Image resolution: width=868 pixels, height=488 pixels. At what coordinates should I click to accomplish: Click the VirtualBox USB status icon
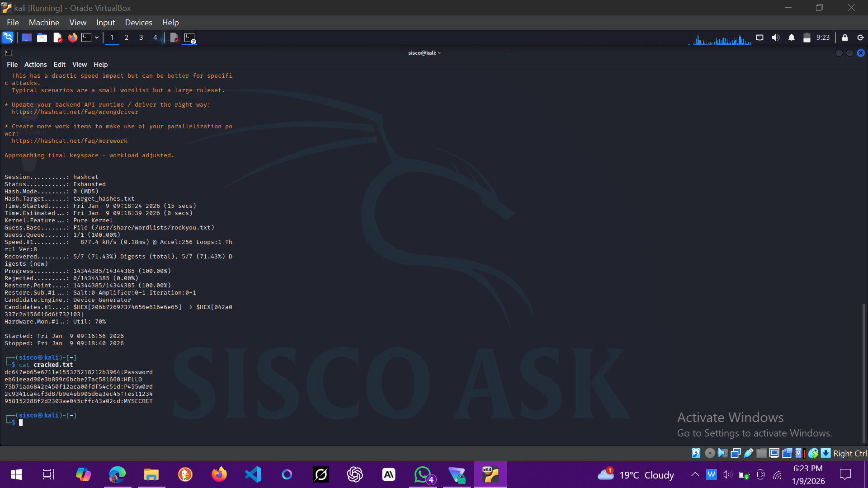pos(749,453)
